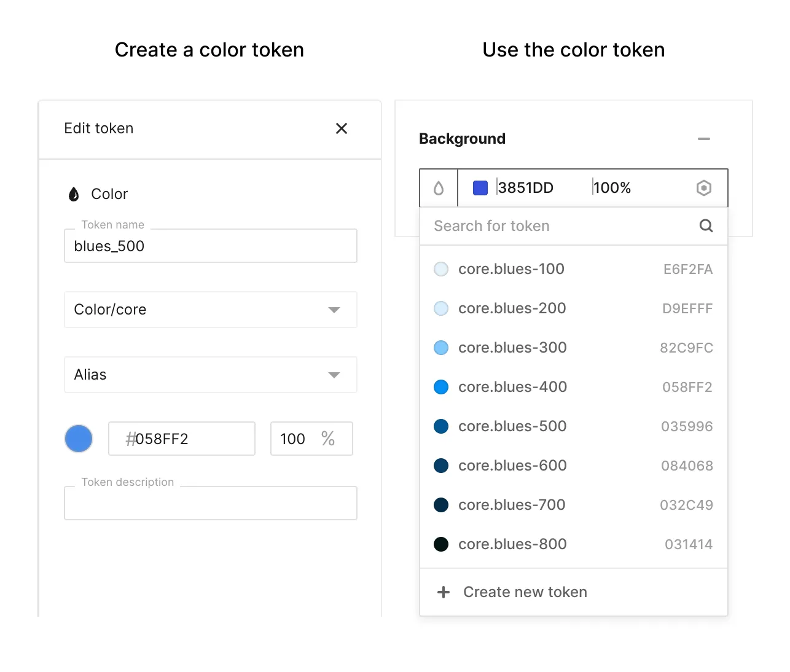Click the blue color swatch circle

coord(79,439)
